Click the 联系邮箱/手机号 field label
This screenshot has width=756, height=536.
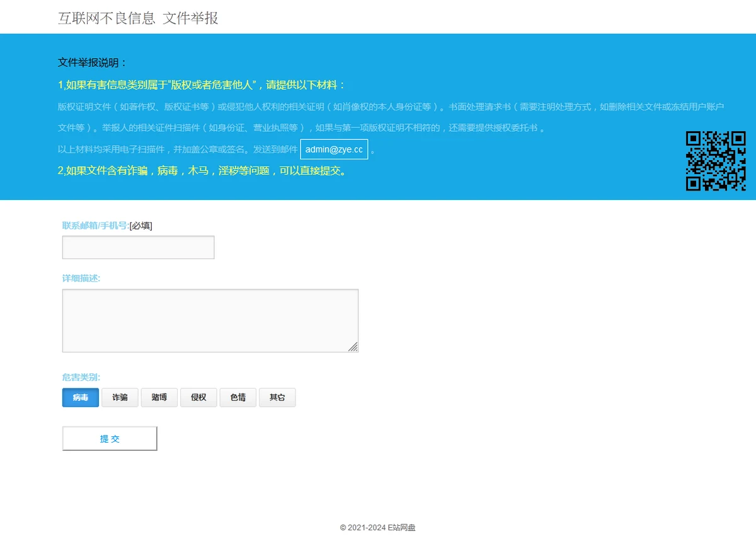95,226
